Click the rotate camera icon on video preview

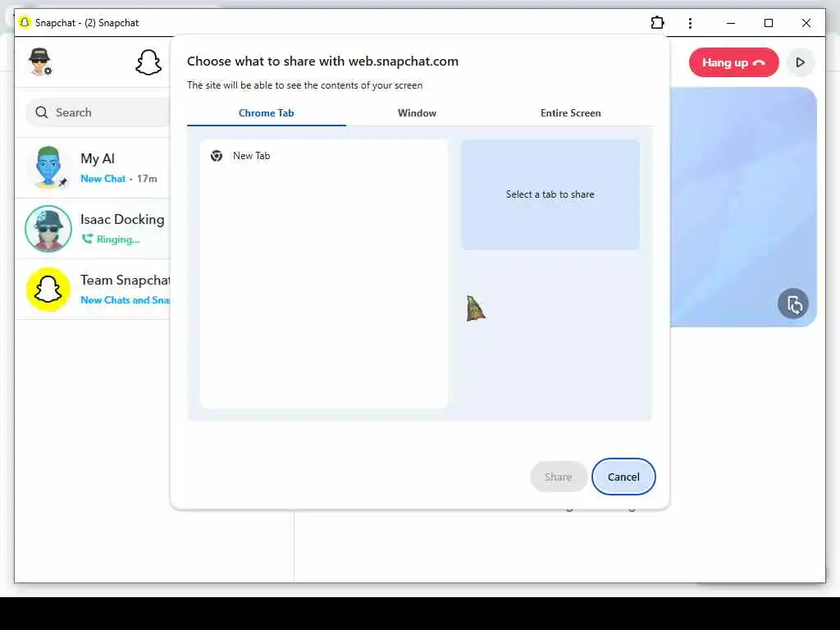tap(793, 304)
